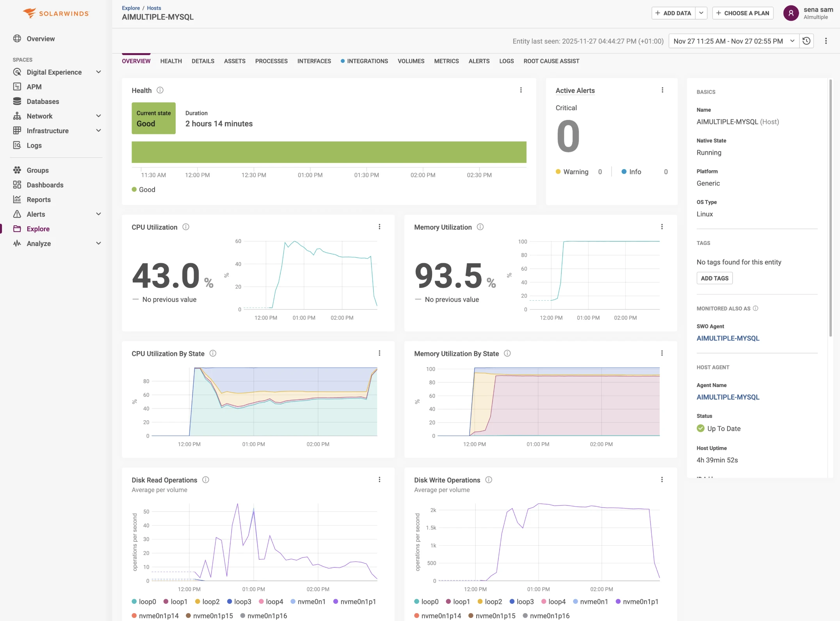Image resolution: width=840 pixels, height=621 pixels.
Task: Expand Network sidebar chevron
Action: point(98,116)
